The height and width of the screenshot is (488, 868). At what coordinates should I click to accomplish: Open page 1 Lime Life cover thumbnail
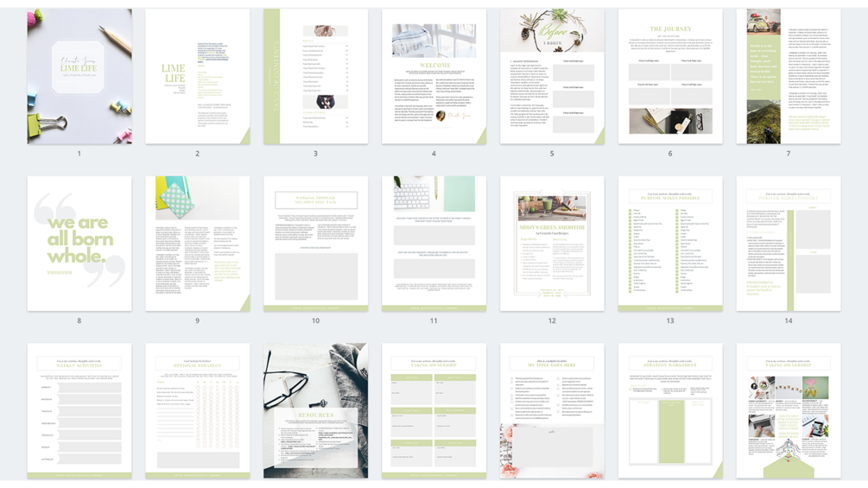(x=79, y=76)
